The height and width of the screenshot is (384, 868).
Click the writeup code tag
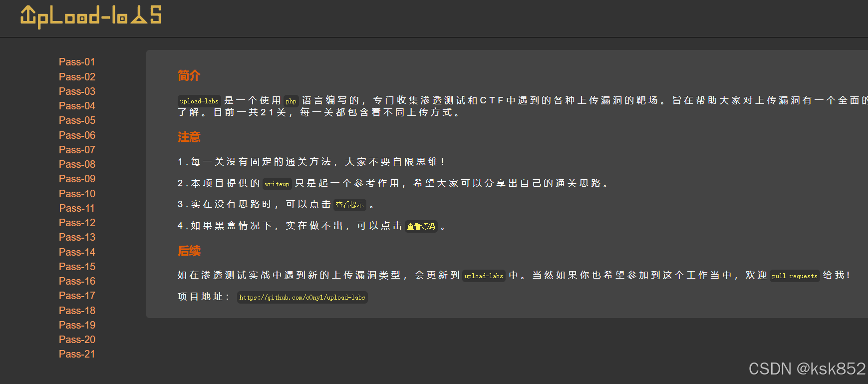point(277,184)
